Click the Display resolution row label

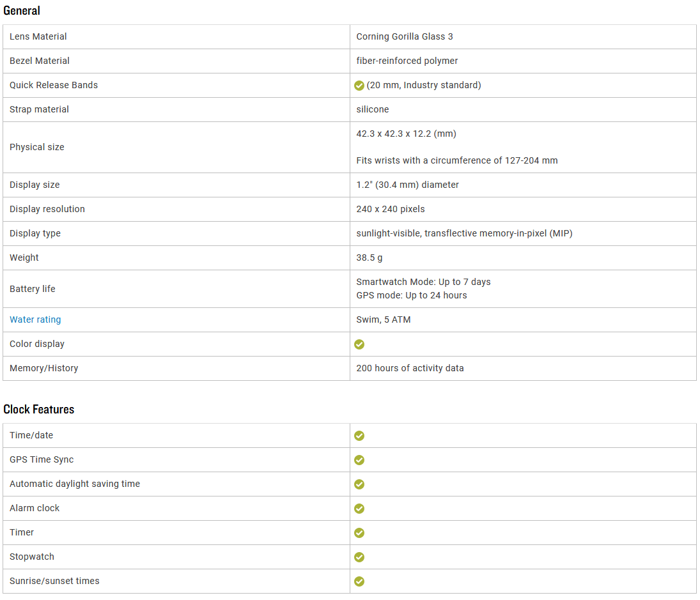tap(47, 209)
